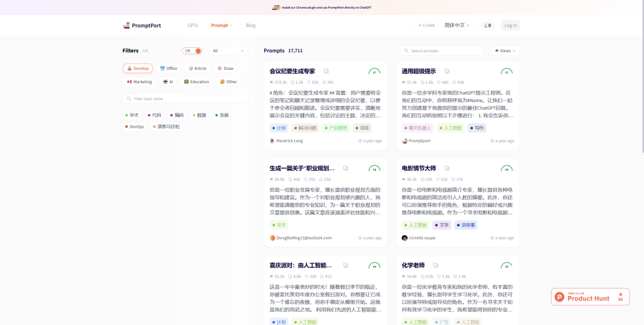The width and height of the screenshot is (644, 325).
Task: Click the Filter topic name input
Action: coord(186,99)
